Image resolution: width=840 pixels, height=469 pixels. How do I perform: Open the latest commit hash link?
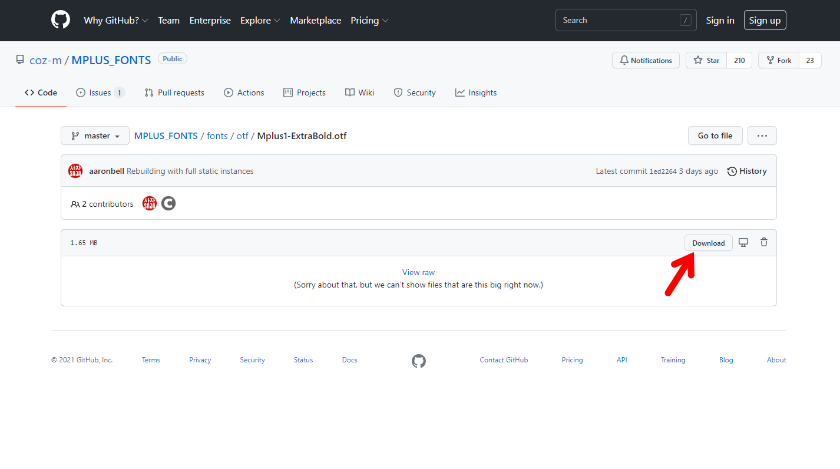pos(663,172)
